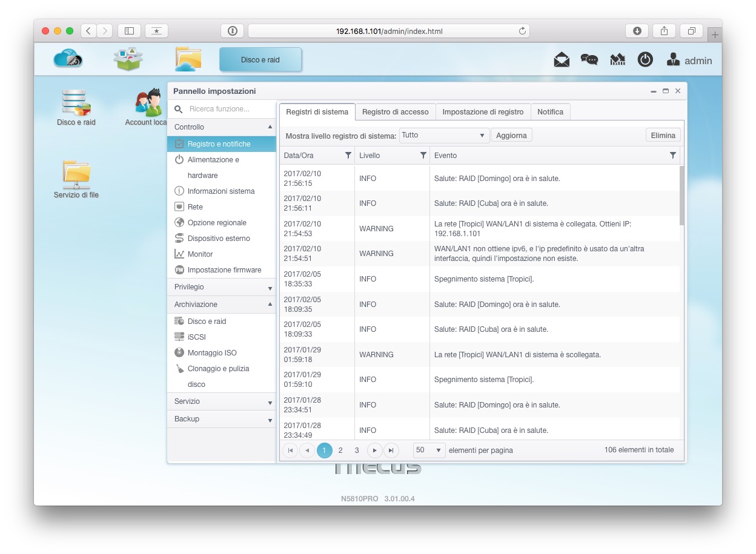Image resolution: width=756 pixels, height=554 pixels.
Task: Click the log table vertical scrollbar
Action: 682,195
